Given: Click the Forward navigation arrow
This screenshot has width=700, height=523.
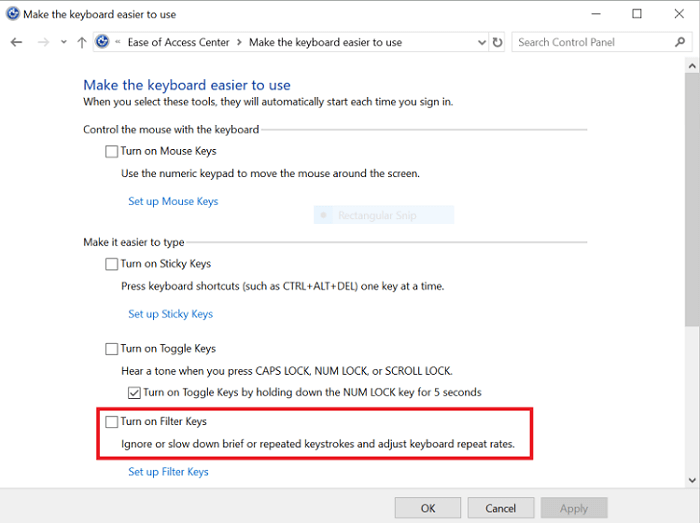Looking at the screenshot, I should pos(42,42).
